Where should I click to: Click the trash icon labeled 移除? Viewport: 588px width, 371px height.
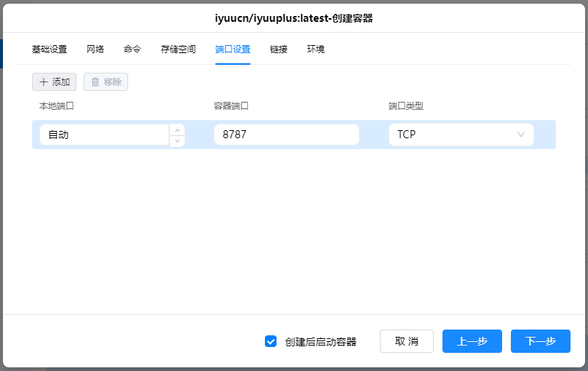(95, 82)
